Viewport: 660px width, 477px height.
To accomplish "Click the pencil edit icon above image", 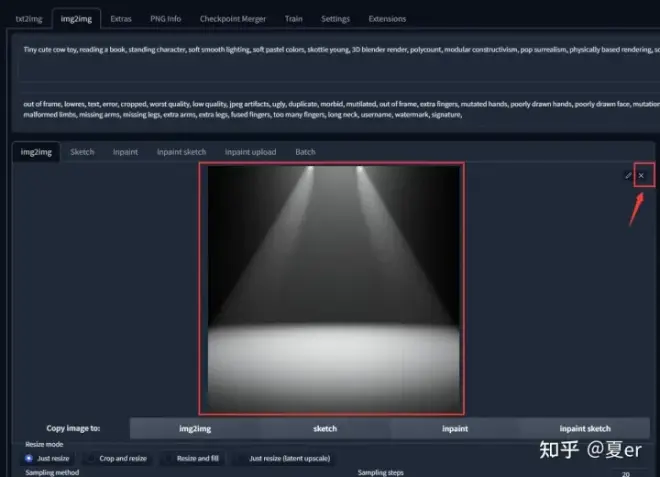I will tap(628, 176).
